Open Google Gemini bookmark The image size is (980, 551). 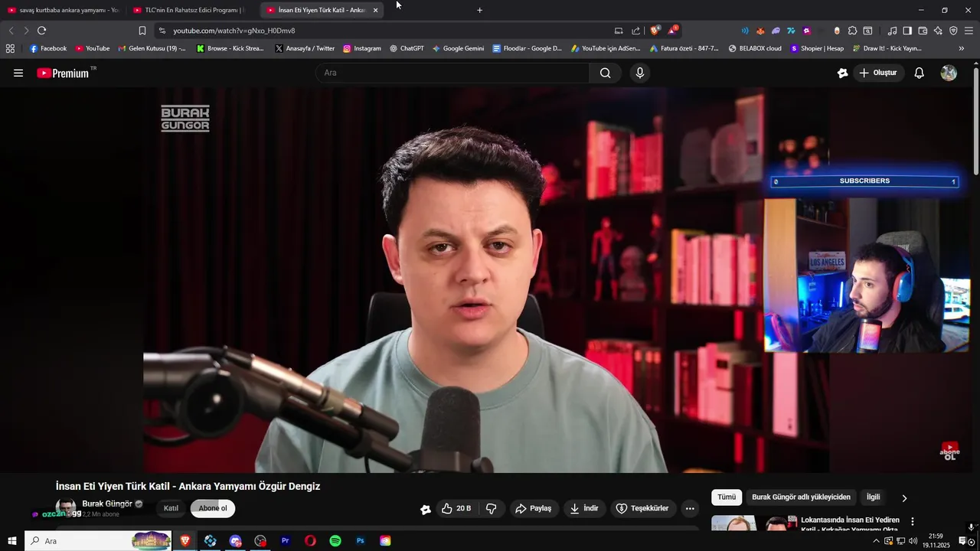(x=458, y=48)
